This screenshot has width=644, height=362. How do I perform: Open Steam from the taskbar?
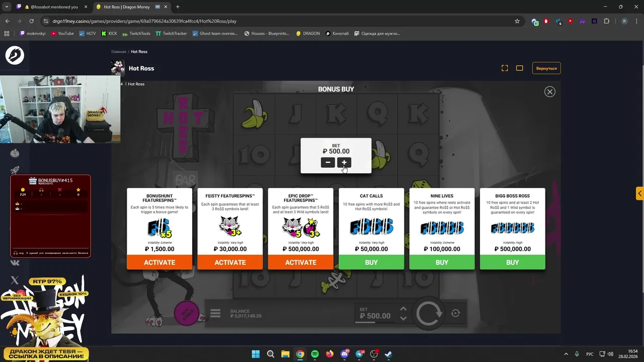pyautogui.click(x=389, y=354)
